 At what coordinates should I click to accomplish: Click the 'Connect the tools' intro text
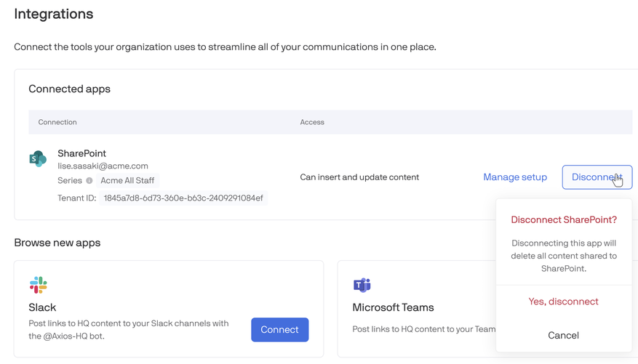pos(225,46)
